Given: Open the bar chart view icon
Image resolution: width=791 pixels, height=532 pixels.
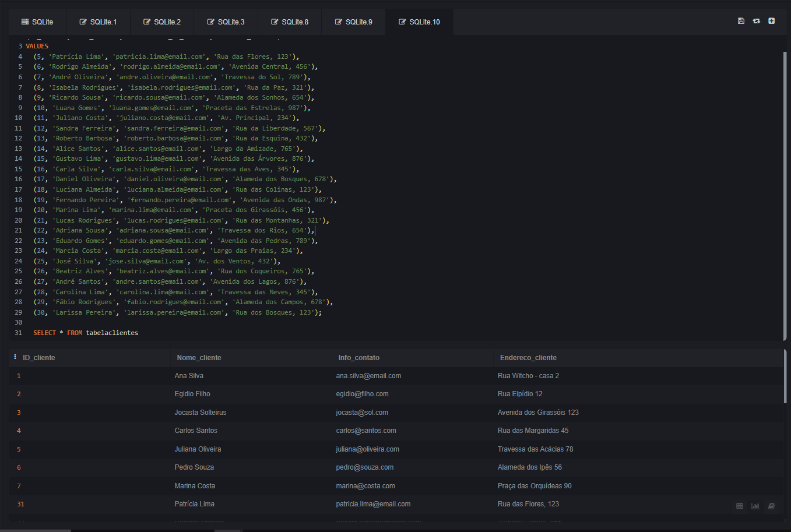Looking at the screenshot, I should (755, 506).
